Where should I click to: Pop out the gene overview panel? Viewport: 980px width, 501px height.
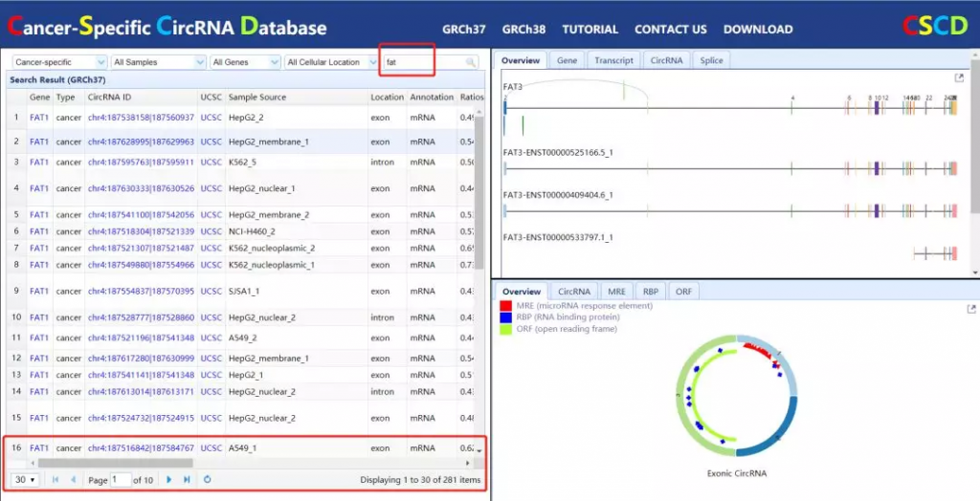[959, 78]
